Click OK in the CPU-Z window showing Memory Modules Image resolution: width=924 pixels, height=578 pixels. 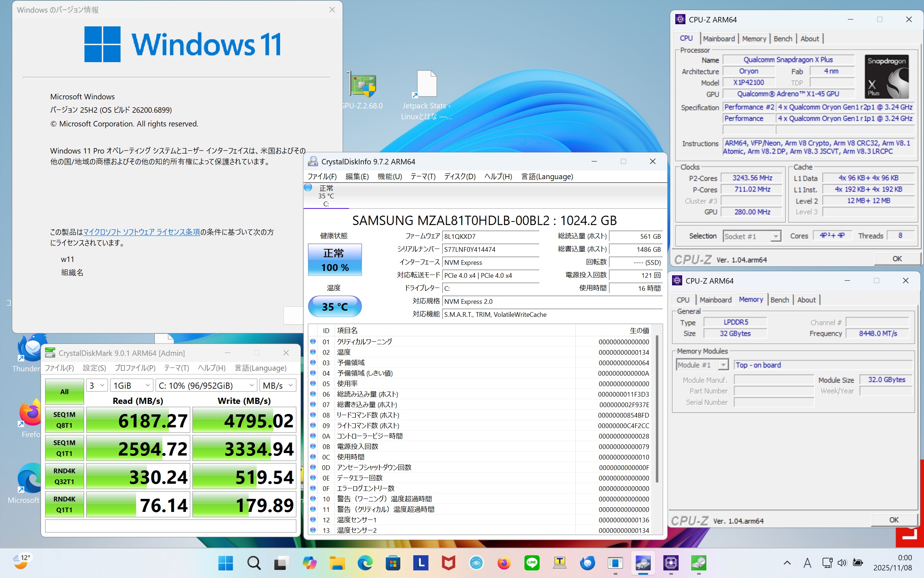894,520
